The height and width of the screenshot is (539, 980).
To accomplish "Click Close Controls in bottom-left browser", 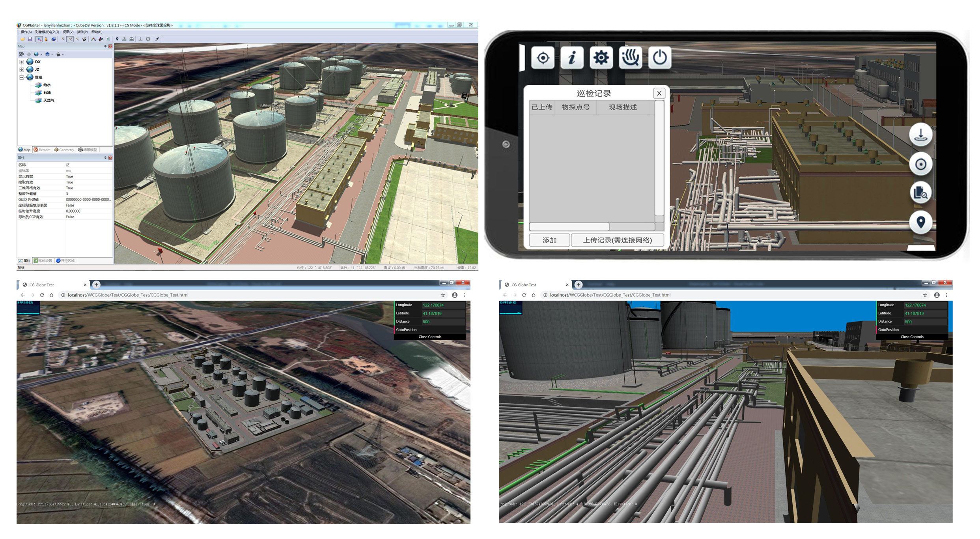I will point(430,337).
